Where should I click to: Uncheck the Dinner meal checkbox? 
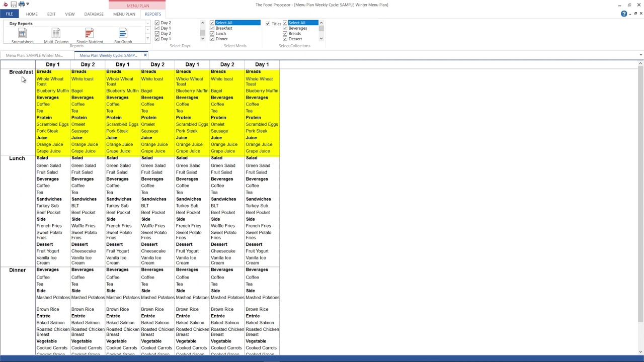212,39
